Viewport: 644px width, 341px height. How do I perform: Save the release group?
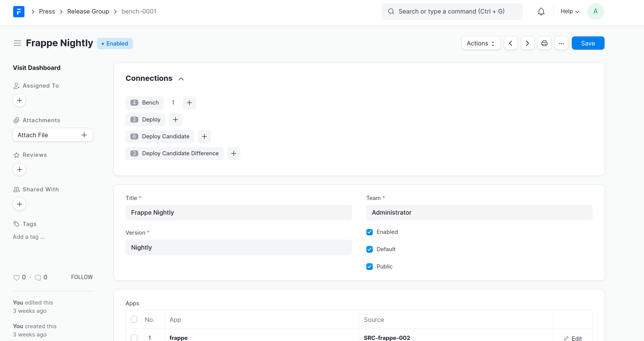(x=588, y=43)
